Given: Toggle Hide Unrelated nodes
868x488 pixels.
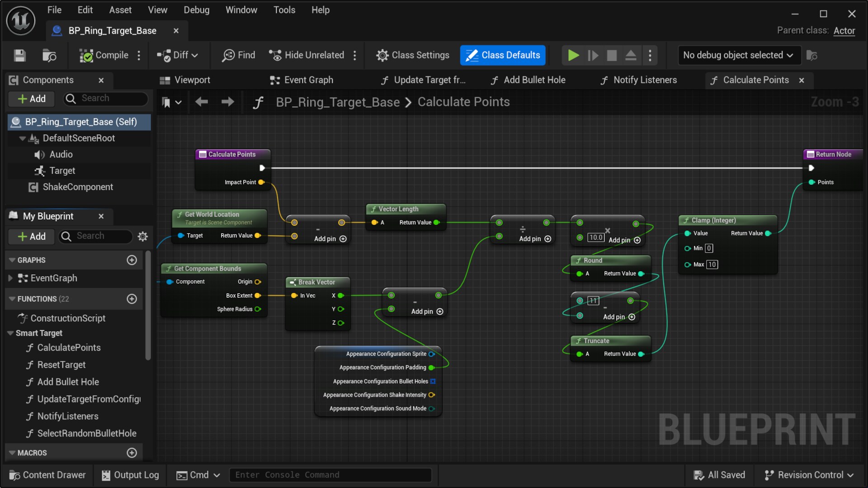Looking at the screenshot, I should click(307, 55).
